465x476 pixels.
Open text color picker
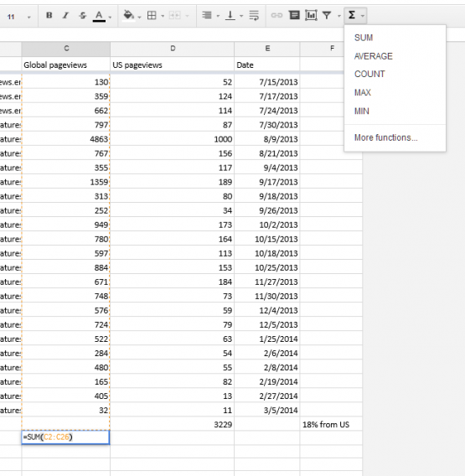[99, 16]
